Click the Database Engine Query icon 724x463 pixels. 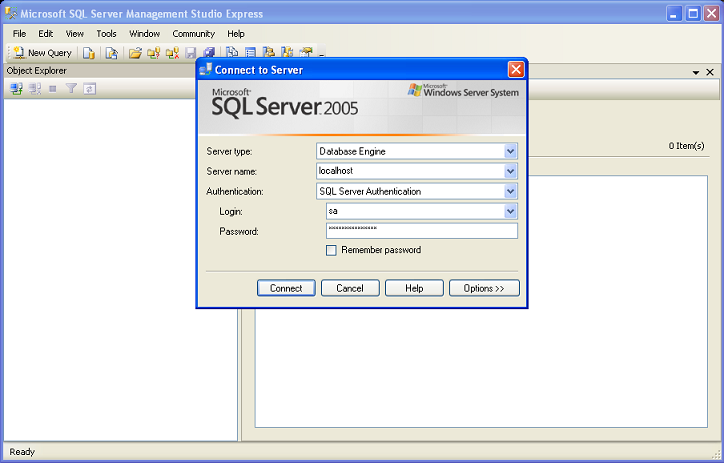tap(89, 53)
